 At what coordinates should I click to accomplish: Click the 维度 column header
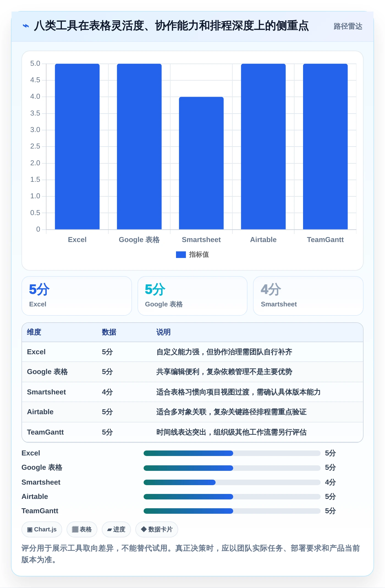tap(34, 332)
